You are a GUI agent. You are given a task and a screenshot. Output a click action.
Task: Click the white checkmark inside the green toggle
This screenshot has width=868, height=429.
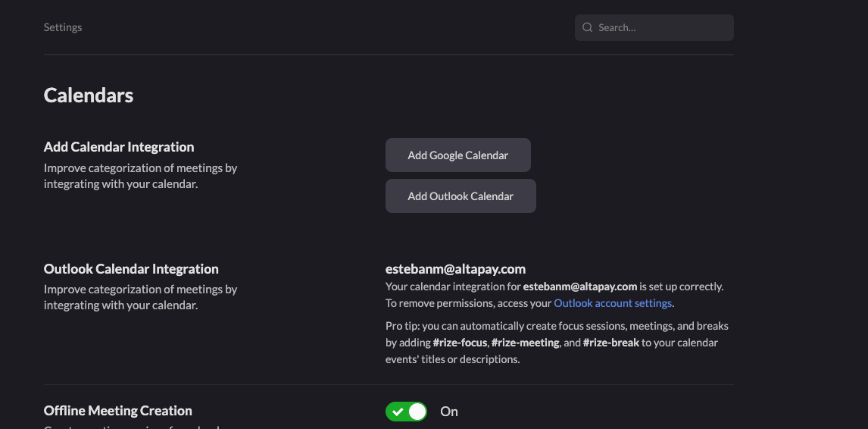pyautogui.click(x=397, y=412)
